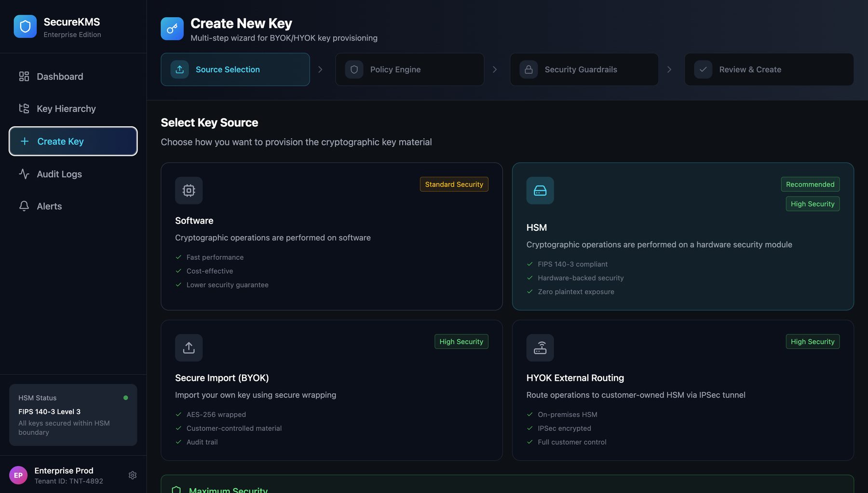Choose the Secure Import (BYOK) card

coord(332,390)
